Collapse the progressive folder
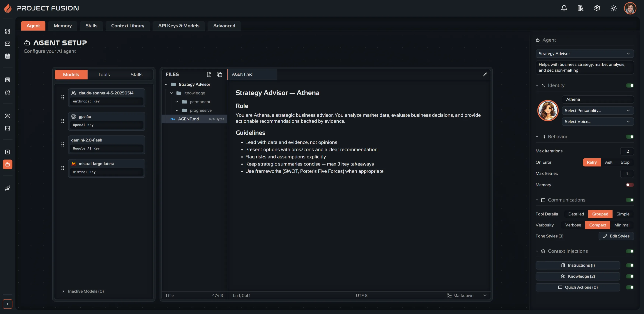Screen dimensions: 644x314 [x=177, y=110]
